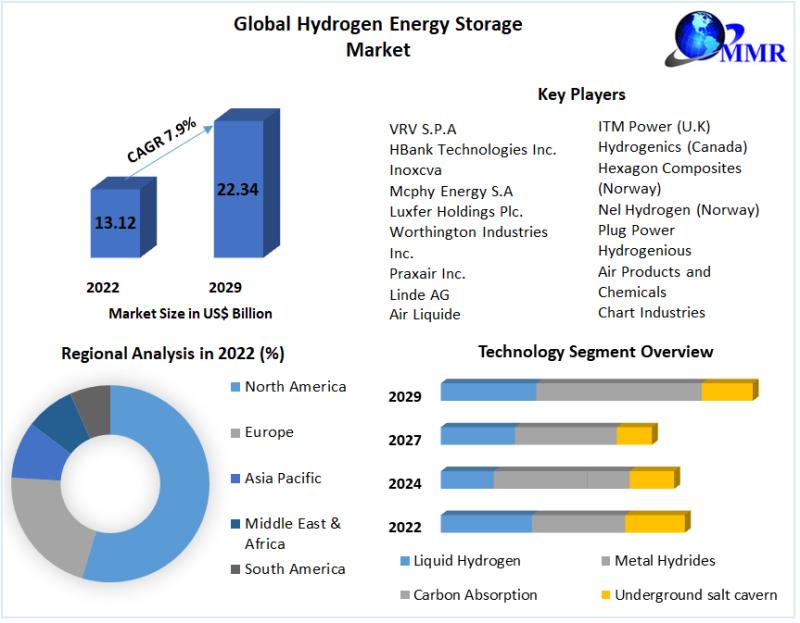Select the yellow segment of the 2029 stacked bar
This screenshot has width=800, height=623.
[725, 391]
